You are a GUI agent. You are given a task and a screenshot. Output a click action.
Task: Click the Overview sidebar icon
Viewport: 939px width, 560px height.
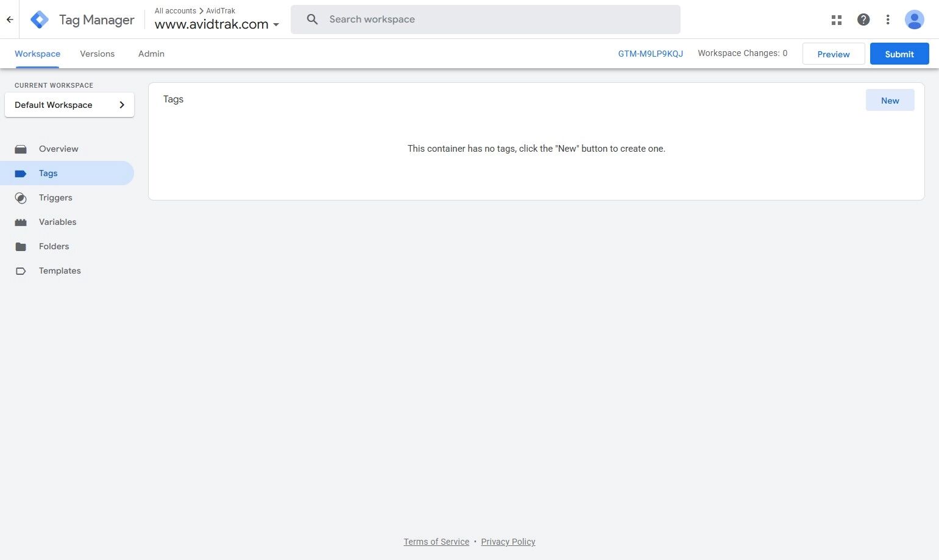pyautogui.click(x=21, y=149)
